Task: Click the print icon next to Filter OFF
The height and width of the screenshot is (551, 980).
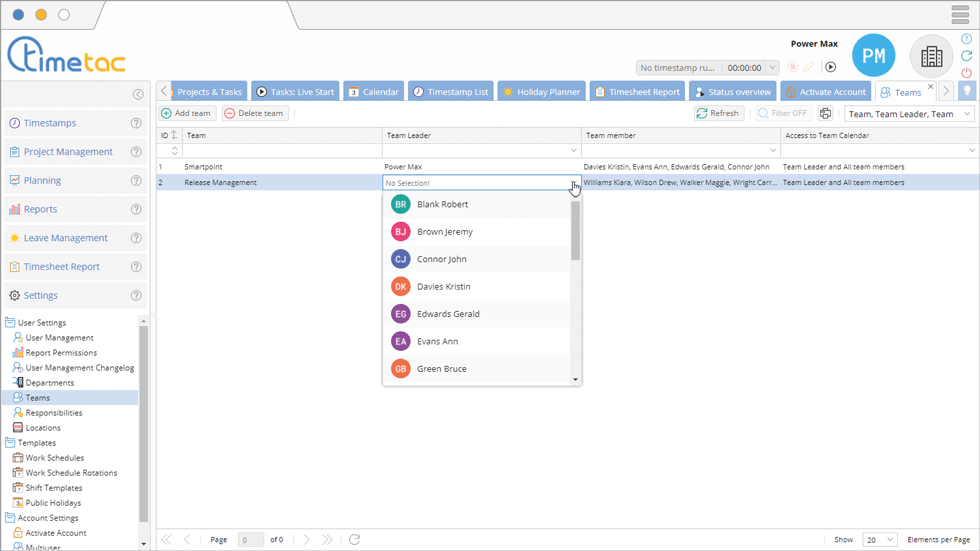Action: point(825,114)
